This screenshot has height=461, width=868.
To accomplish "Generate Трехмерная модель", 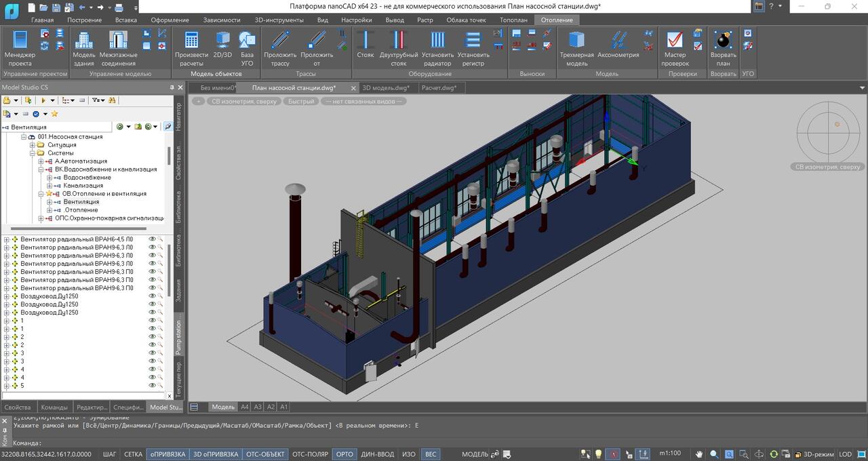I will [x=577, y=47].
